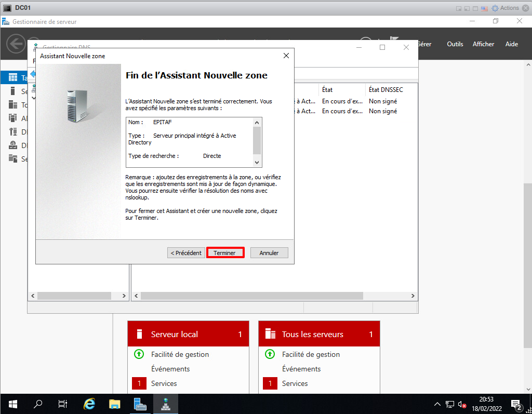Viewport: 532px width, 414px height.
Task: Click the Terminer button to finish wizard
Action: coord(225,253)
